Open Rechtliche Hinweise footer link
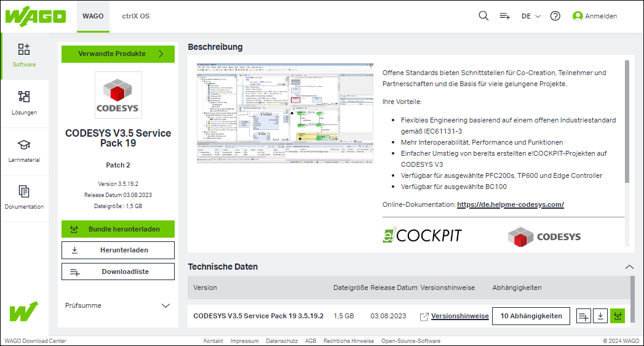This screenshot has width=644, height=346. [349, 340]
